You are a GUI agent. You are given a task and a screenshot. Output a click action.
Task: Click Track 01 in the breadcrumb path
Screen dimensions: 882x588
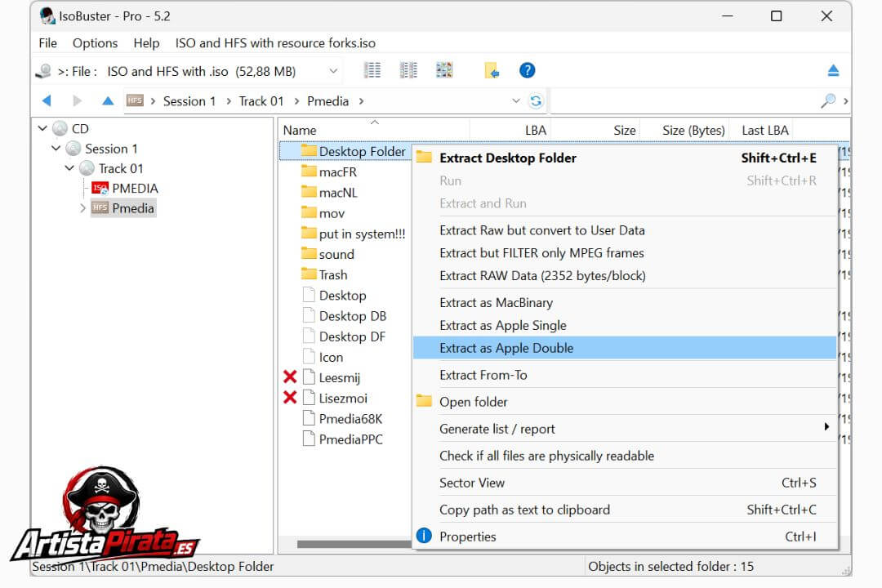point(261,101)
